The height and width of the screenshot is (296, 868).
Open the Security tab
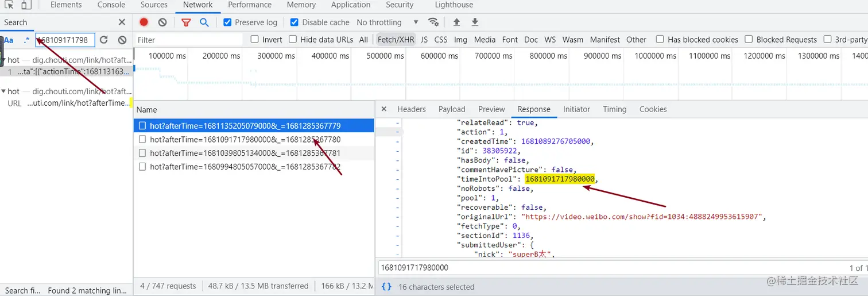(x=400, y=5)
